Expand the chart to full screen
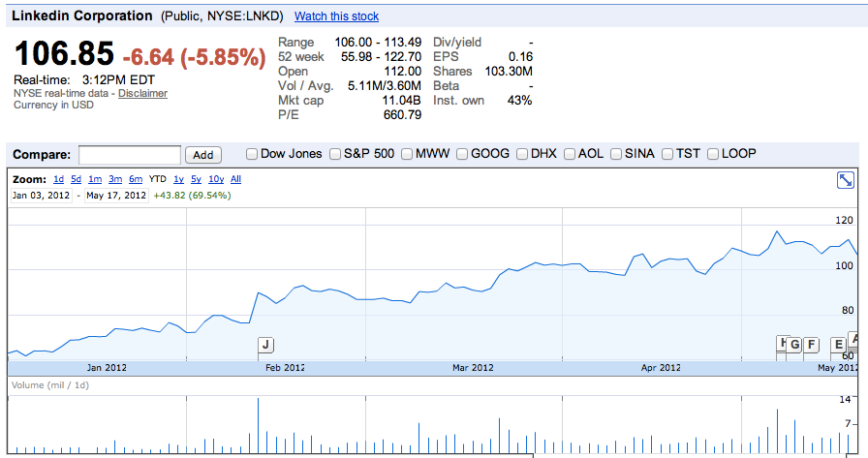The height and width of the screenshot is (458, 868). (x=845, y=180)
